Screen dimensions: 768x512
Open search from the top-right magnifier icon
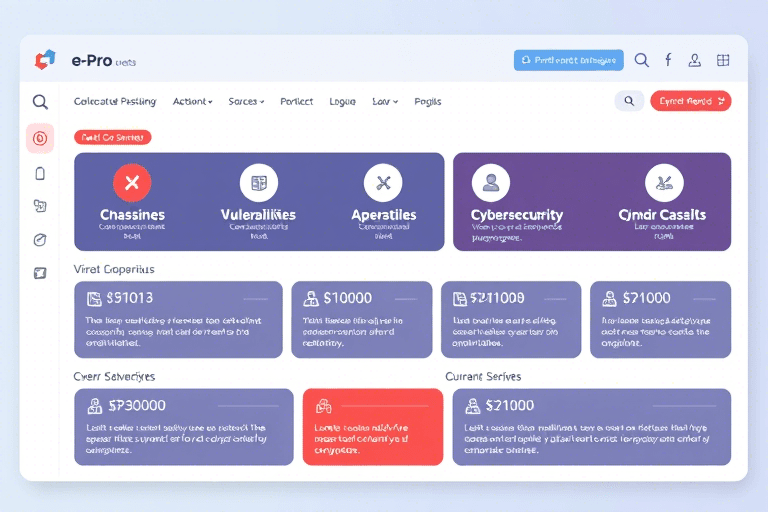coord(642,60)
